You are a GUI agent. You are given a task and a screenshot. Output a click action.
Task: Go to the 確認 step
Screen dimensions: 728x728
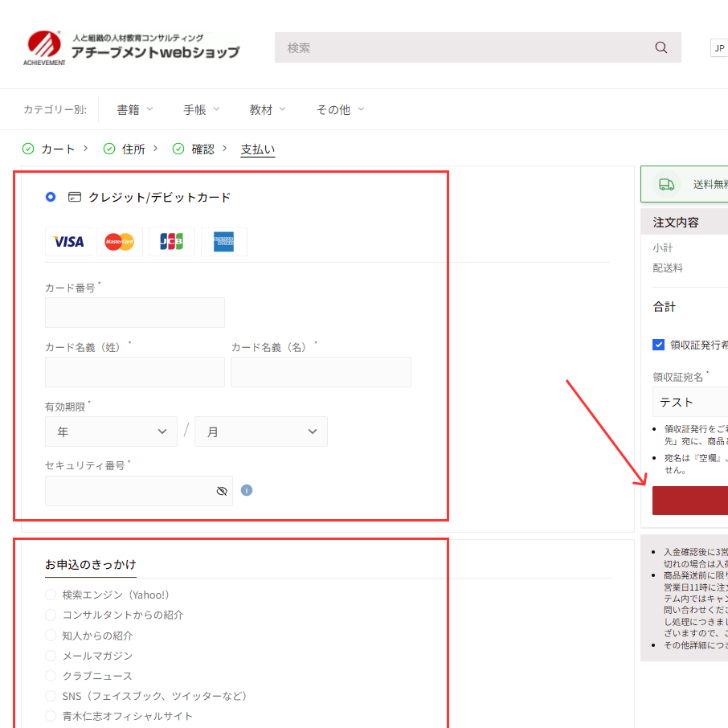pos(203,149)
